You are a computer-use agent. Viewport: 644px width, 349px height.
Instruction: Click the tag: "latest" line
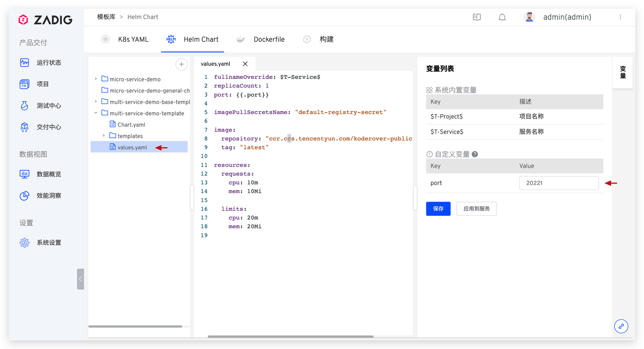pyautogui.click(x=245, y=147)
